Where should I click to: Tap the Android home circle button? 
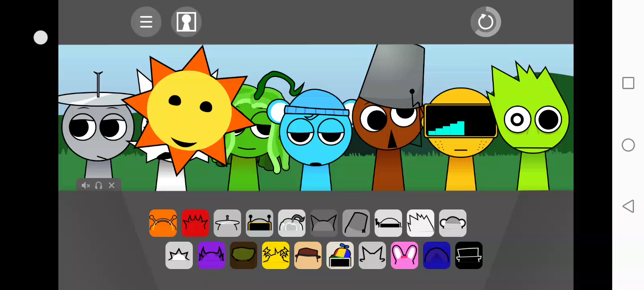(x=628, y=145)
